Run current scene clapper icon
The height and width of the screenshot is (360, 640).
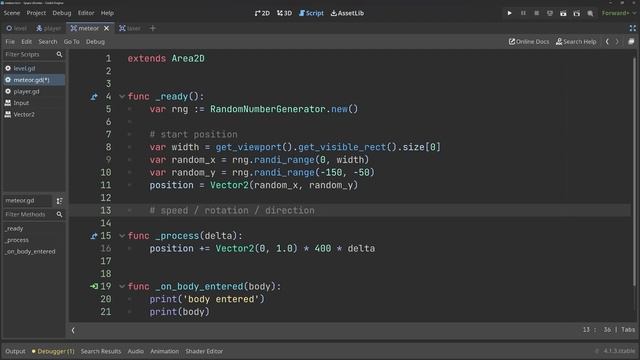coord(563,13)
